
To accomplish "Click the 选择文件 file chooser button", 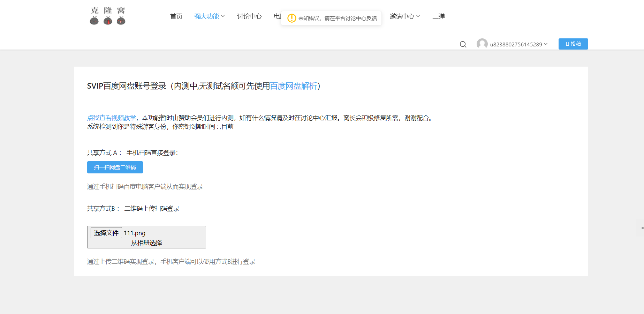I will pos(106,233).
